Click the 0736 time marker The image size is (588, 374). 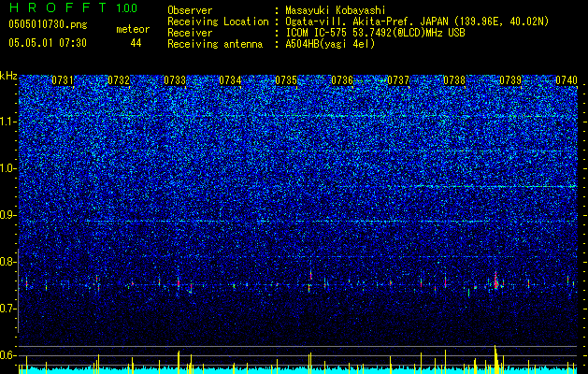coord(342,80)
